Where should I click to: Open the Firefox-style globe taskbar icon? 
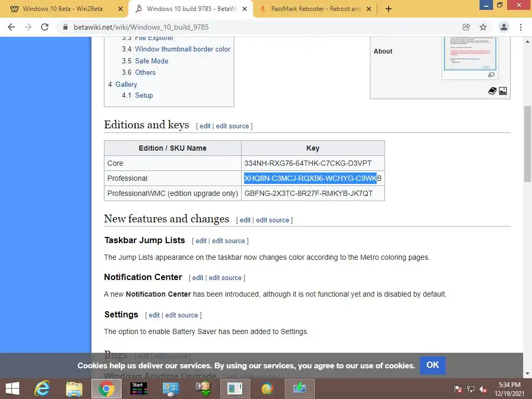[268, 389]
